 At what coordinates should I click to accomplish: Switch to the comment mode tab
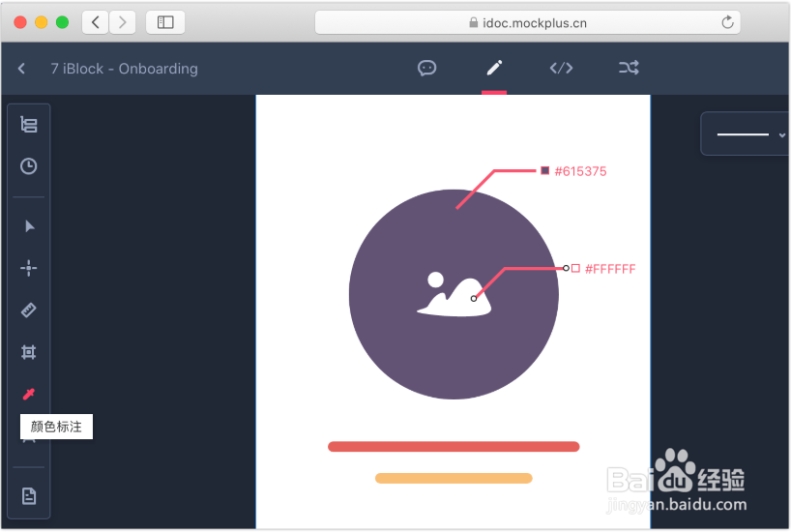426,68
